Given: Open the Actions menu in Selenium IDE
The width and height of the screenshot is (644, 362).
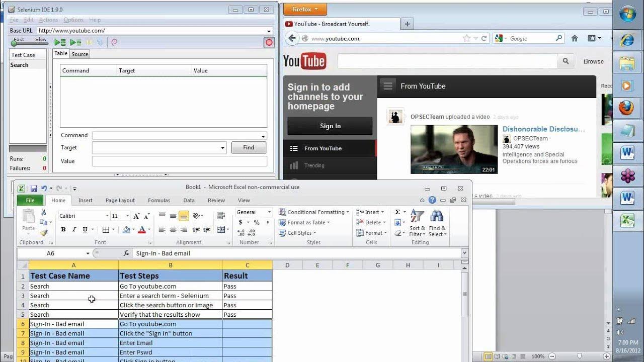Looking at the screenshot, I should click(49, 20).
